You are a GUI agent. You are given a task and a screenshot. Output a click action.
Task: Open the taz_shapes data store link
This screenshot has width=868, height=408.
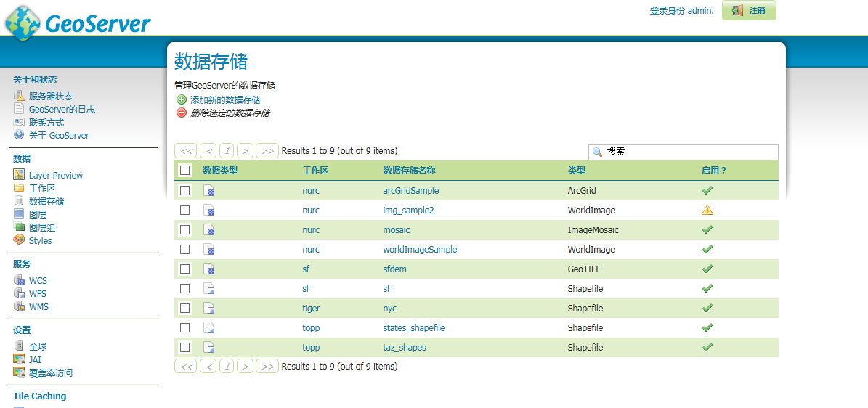(x=405, y=348)
